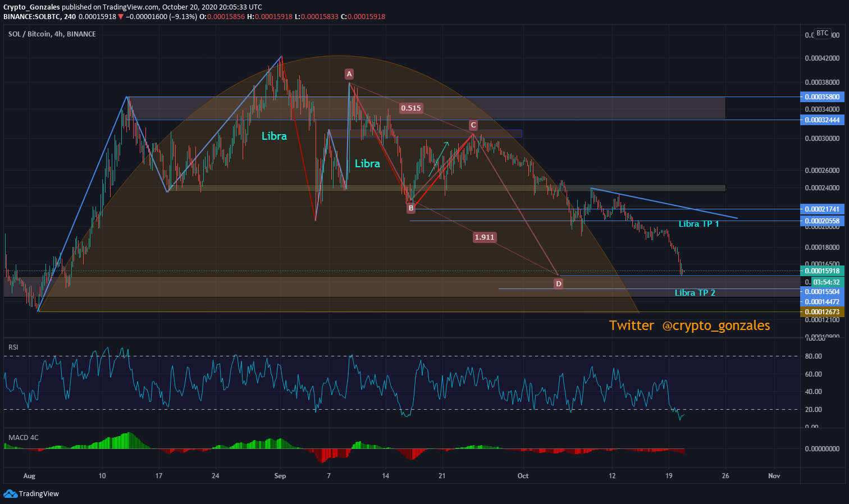Click the RSI indicator label
This screenshot has height=504, width=849.
13,347
